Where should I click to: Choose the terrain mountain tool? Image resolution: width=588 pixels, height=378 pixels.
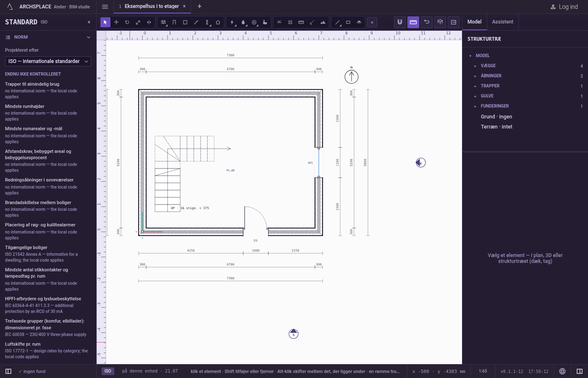coord(323,22)
